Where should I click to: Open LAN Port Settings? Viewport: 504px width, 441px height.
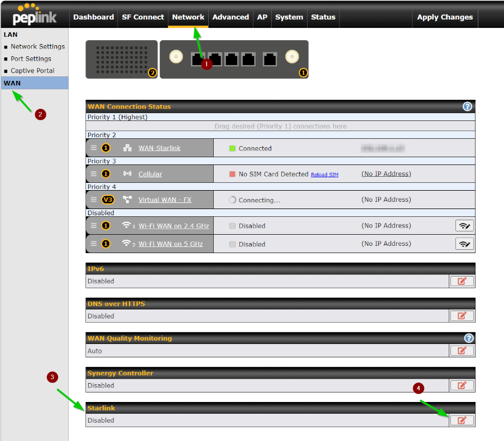[31, 59]
